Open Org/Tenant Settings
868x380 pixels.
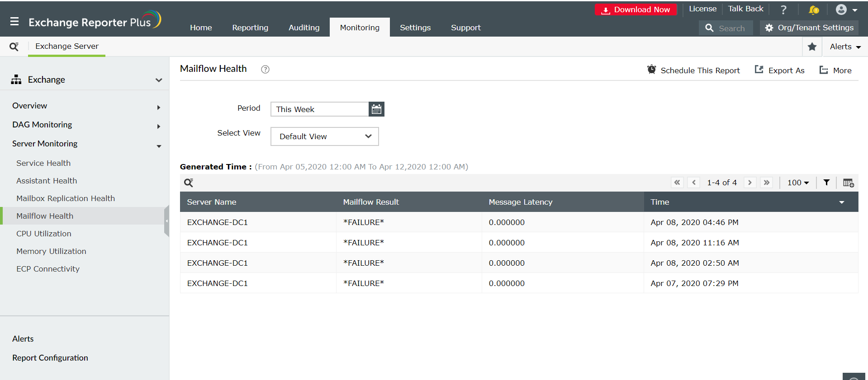(x=809, y=28)
